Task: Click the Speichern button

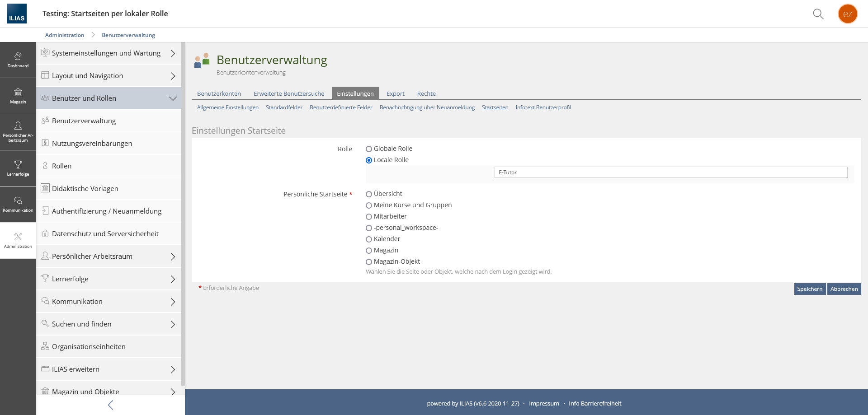Action: pyautogui.click(x=809, y=289)
